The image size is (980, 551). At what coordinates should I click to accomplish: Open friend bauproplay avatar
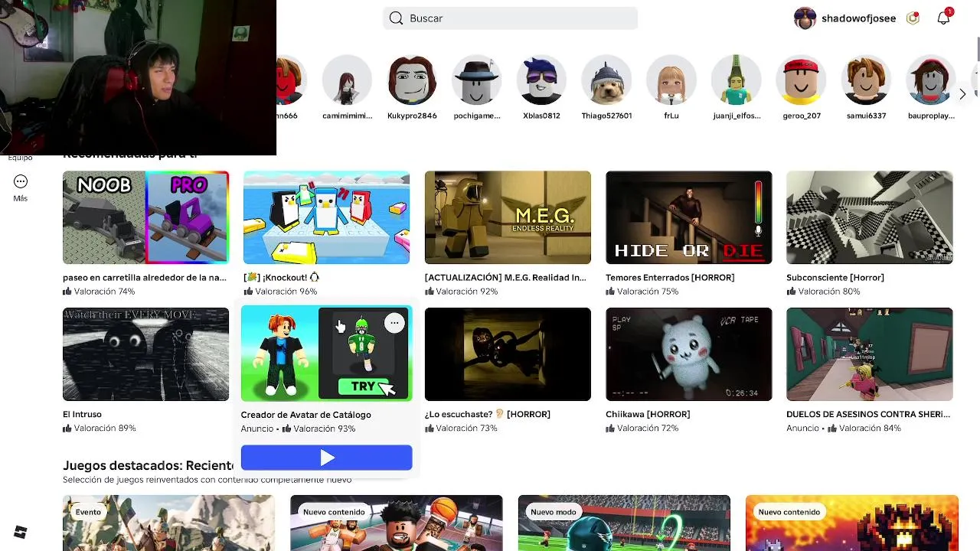pyautogui.click(x=931, y=80)
